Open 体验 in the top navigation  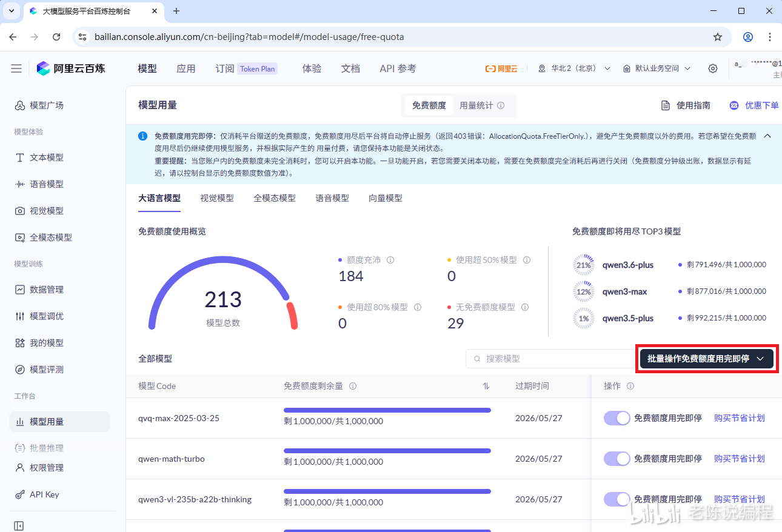click(x=312, y=68)
